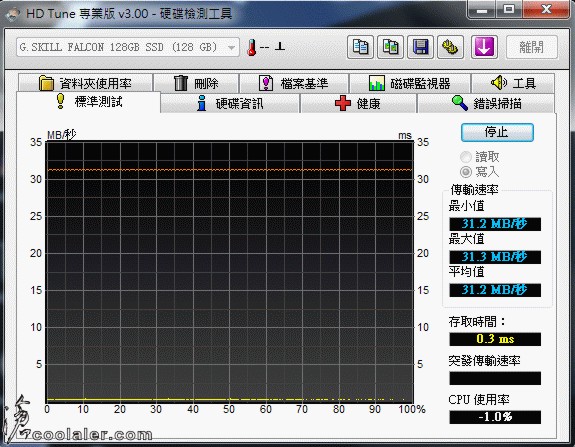The width and height of the screenshot is (575, 447).
Task: Select the 讀取 (read) radio button
Action: (466, 157)
